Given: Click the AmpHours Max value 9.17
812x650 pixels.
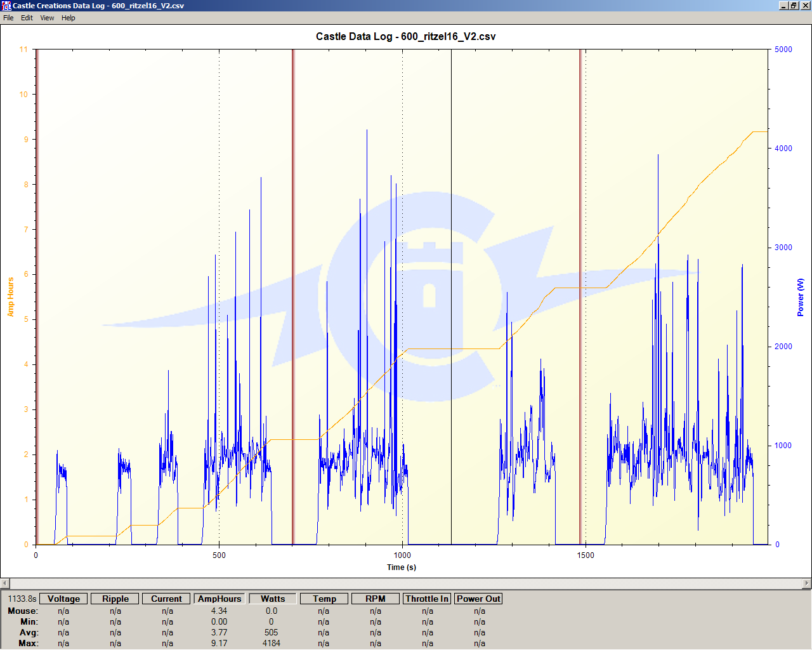Looking at the screenshot, I should pos(219,643).
